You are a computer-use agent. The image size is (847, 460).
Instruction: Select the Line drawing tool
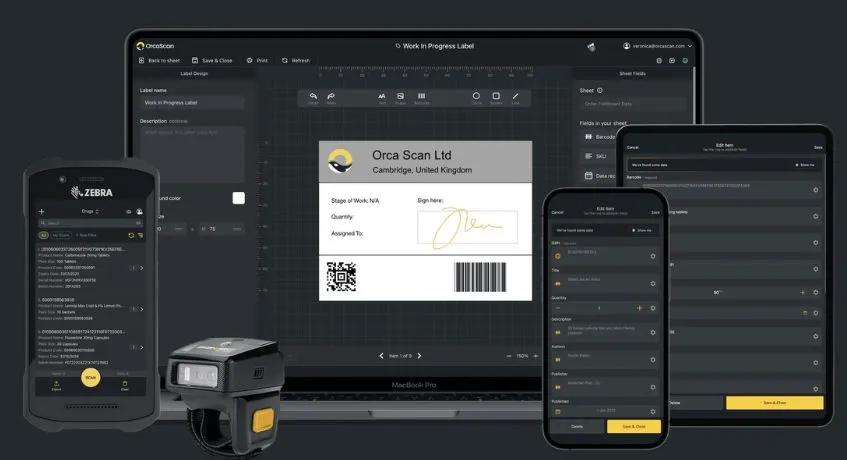click(x=515, y=97)
